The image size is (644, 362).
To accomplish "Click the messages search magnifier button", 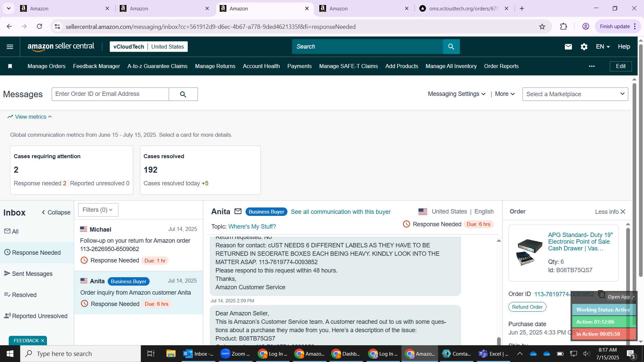I will click(183, 94).
